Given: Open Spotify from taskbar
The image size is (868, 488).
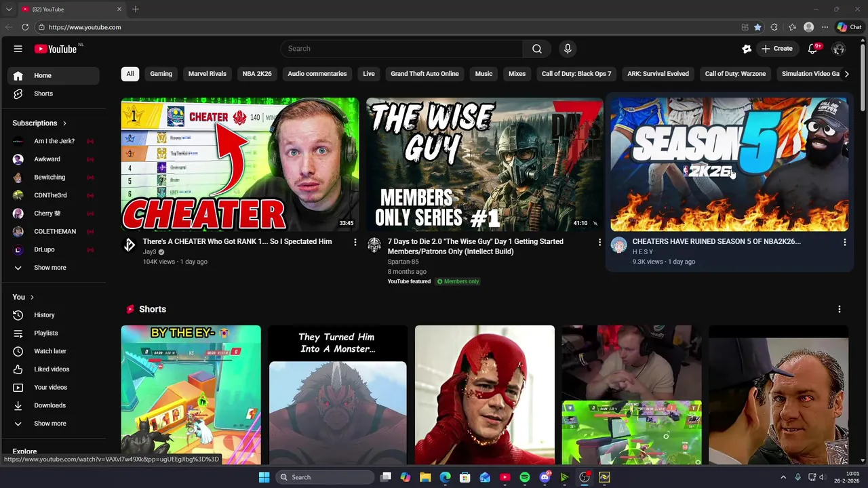Looking at the screenshot, I should pos(525,477).
